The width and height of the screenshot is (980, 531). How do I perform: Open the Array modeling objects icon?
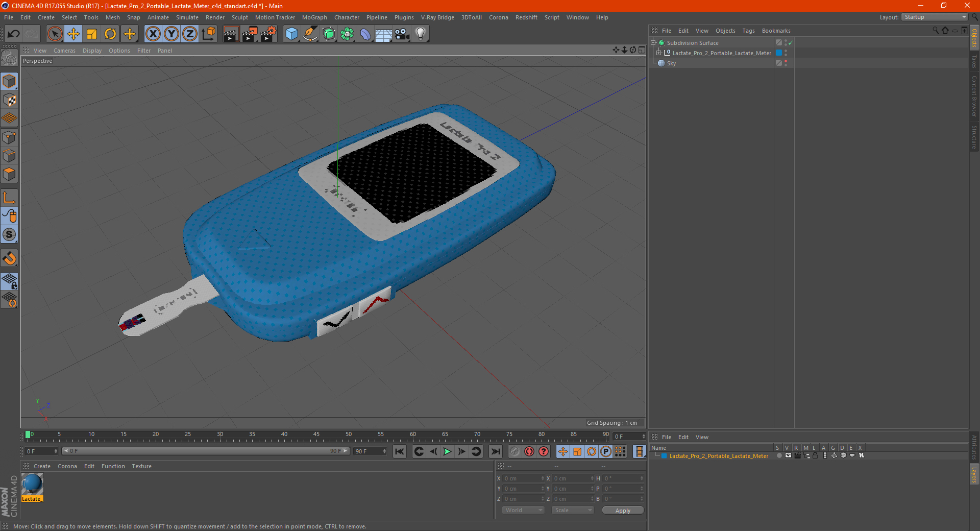[x=347, y=34]
